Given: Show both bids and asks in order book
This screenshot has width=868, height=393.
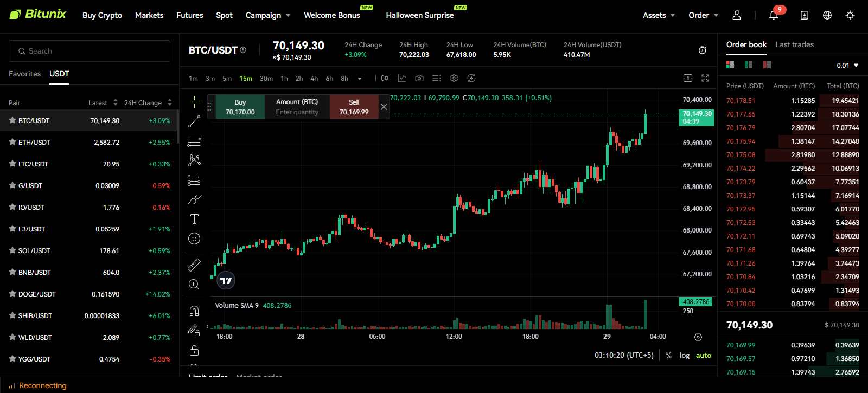Looking at the screenshot, I should pos(730,65).
